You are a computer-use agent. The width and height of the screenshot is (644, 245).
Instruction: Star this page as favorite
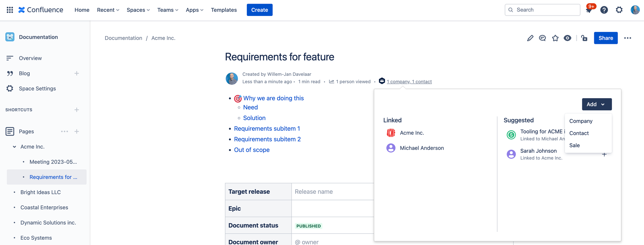pos(555,38)
